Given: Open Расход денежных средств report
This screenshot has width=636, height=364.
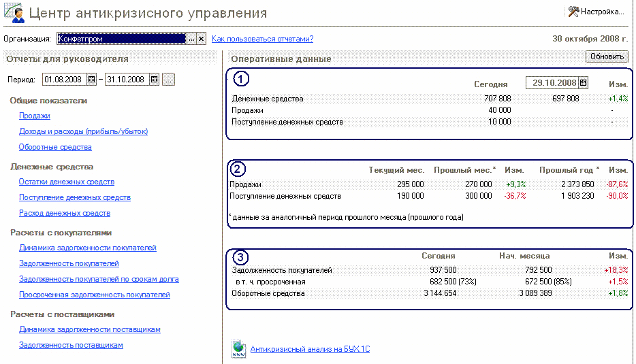Looking at the screenshot, I should pos(65,213).
